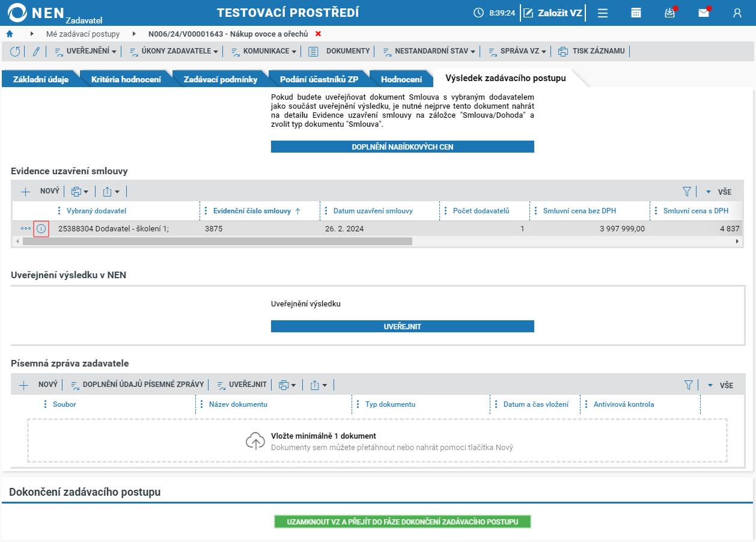Click UZAMKNOUT VZ A PŘEJÍT DO FÁZE DOKONČENÍ button

click(x=403, y=522)
